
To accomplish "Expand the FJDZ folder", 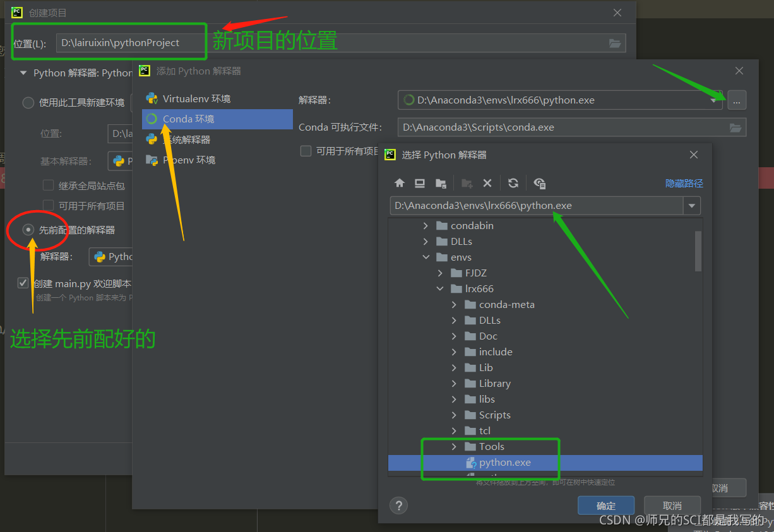I will pos(440,273).
